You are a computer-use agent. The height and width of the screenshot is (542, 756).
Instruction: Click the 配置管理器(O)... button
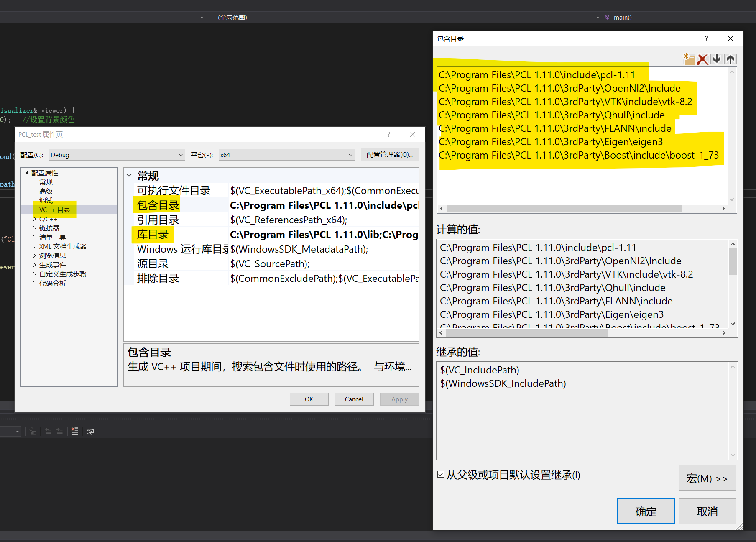pos(390,155)
